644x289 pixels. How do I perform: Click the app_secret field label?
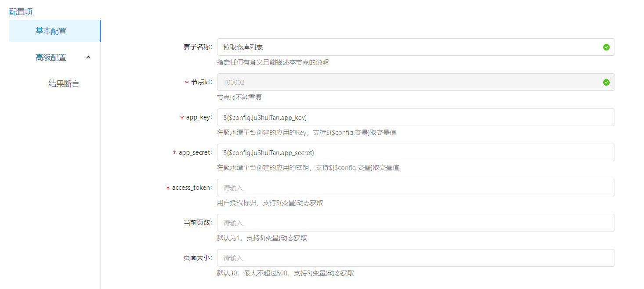[x=195, y=152]
